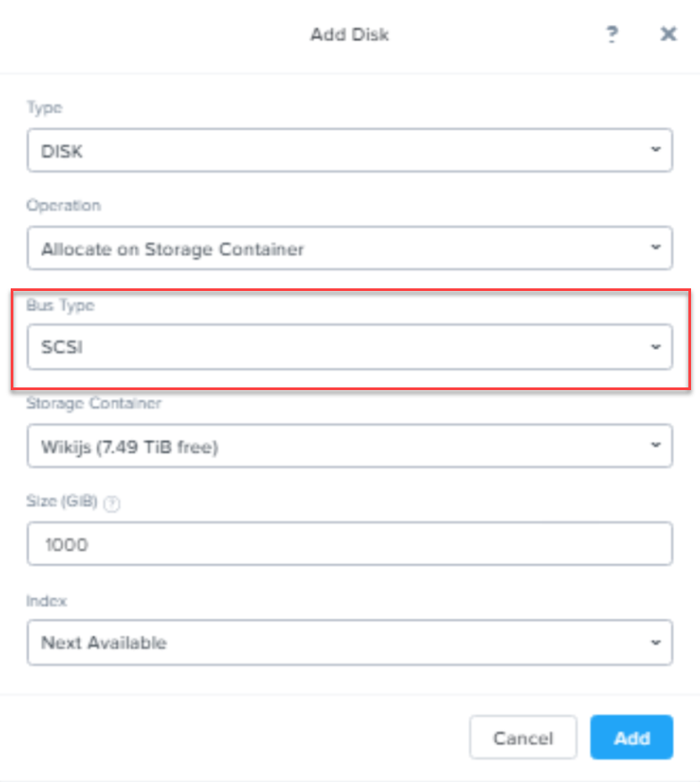This screenshot has height=782, width=700.
Task: Select the Wikijs storage container dropdown
Action: click(x=348, y=445)
